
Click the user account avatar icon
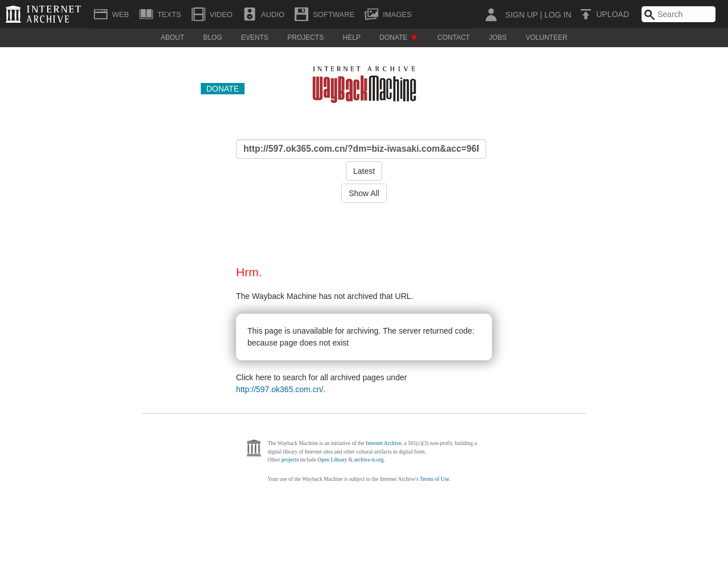tap(491, 14)
